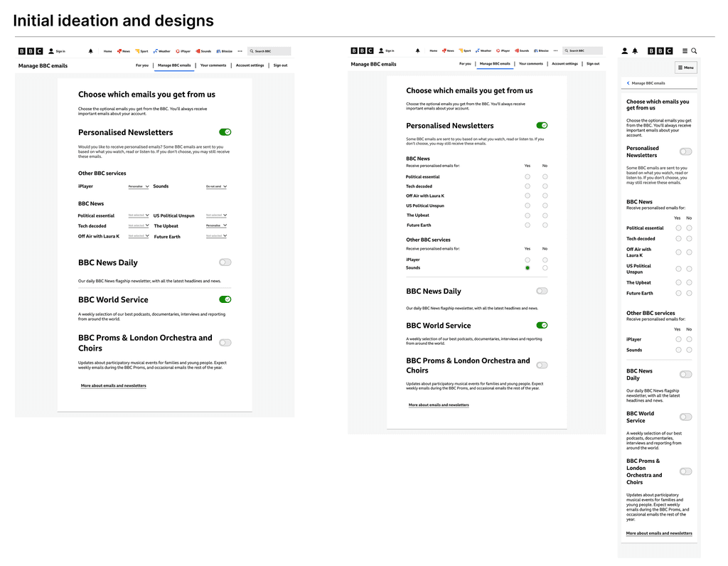The image size is (728, 566).
Task: Open US Political Unspun dropdown, left mockup
Action: (x=216, y=215)
